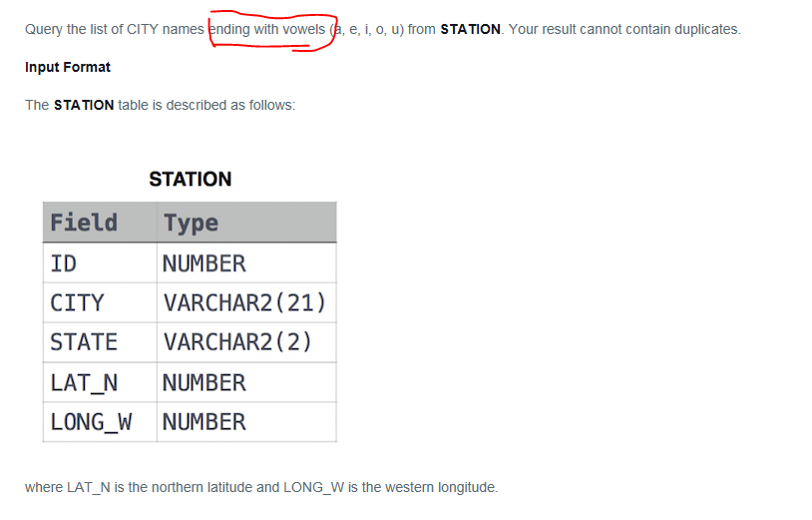This screenshot has height=520, width=812.
Task: Select the STATION table title
Action: click(191, 180)
